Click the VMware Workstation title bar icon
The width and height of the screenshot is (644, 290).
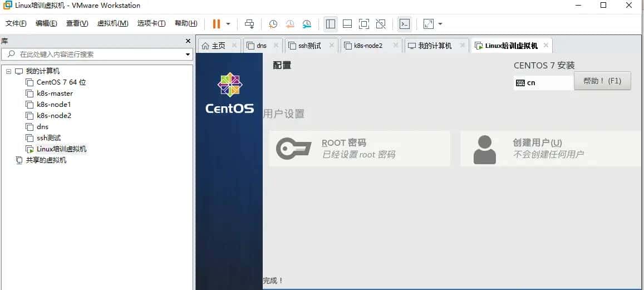click(x=7, y=6)
